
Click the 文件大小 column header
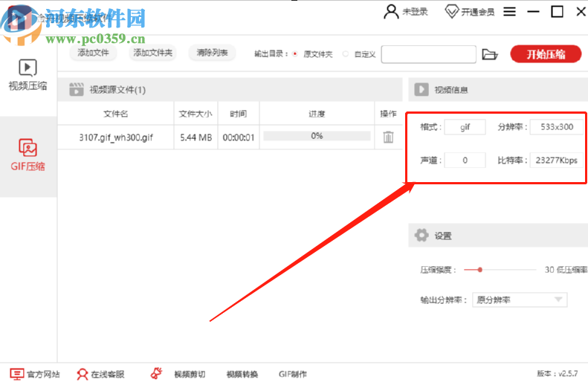click(x=196, y=114)
